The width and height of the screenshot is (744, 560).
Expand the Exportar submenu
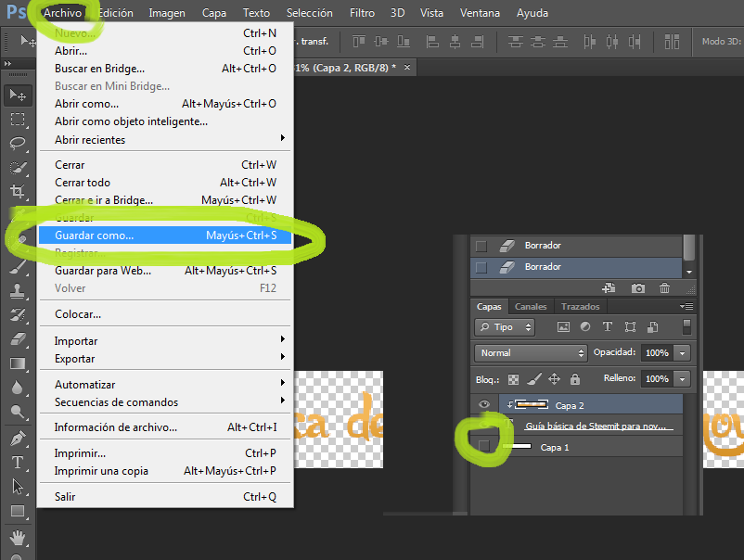[164, 359]
